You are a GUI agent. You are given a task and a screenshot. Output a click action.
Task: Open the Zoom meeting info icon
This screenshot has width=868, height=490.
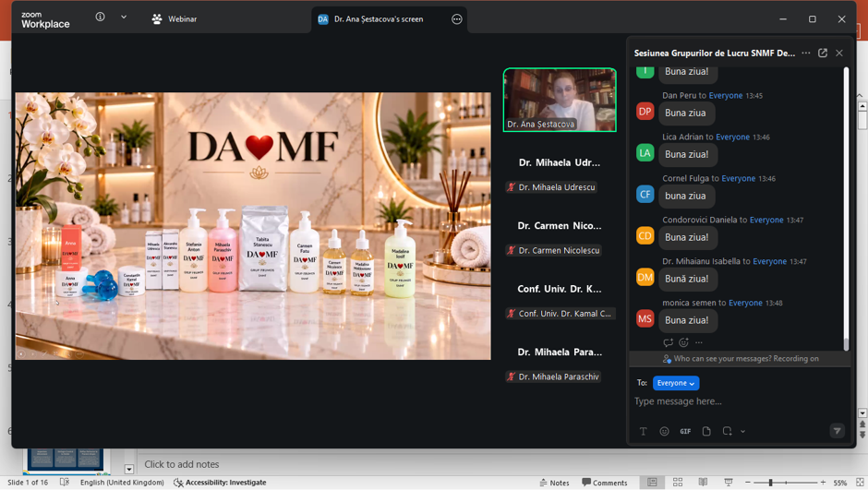pyautogui.click(x=101, y=18)
